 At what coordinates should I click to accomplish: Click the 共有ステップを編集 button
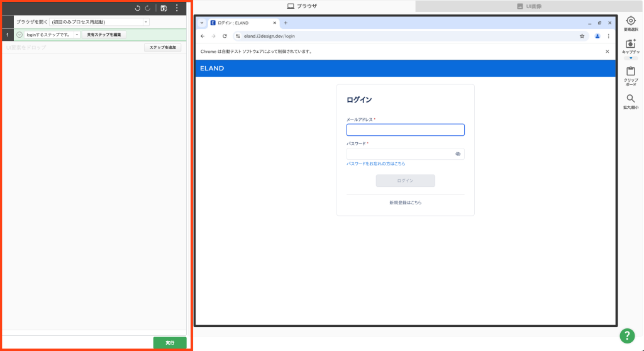104,35
